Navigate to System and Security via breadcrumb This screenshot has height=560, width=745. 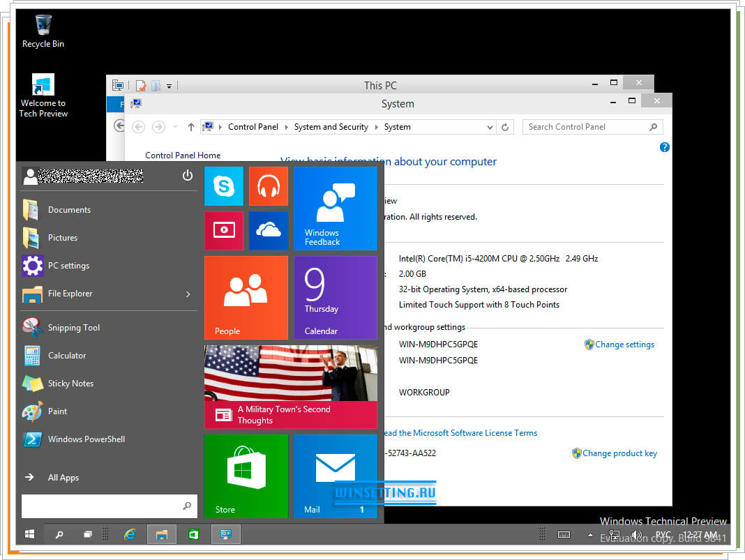pos(331,127)
